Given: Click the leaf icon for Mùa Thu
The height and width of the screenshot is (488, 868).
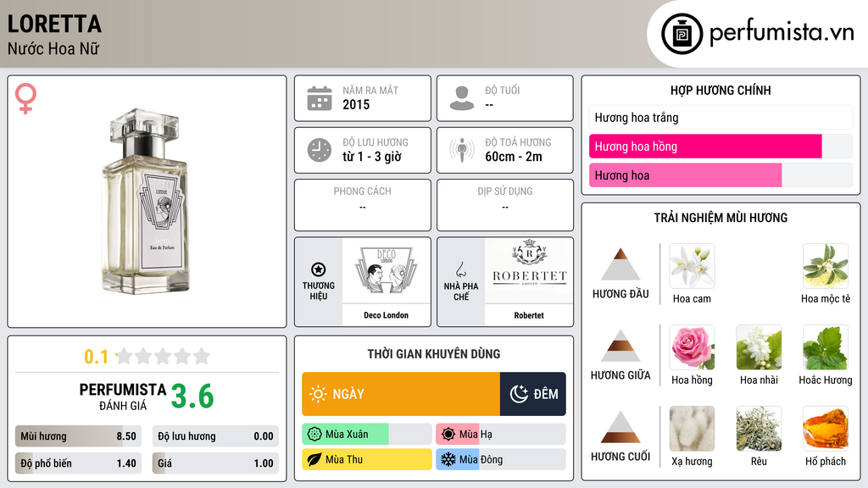Looking at the screenshot, I should (x=314, y=459).
